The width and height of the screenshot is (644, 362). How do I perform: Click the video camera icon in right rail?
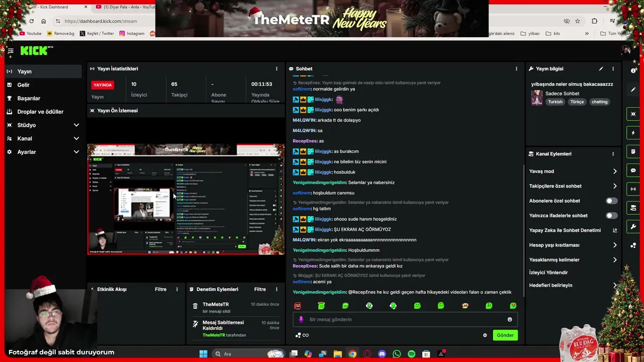(633, 208)
